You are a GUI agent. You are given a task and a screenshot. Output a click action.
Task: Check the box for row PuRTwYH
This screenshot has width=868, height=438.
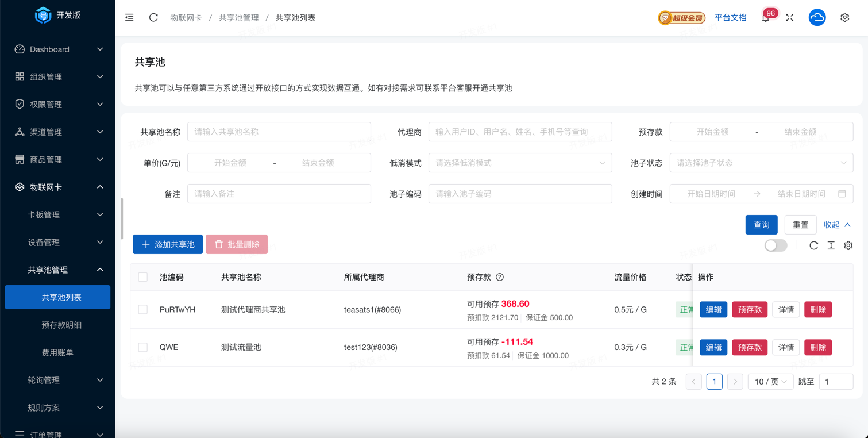[143, 310]
